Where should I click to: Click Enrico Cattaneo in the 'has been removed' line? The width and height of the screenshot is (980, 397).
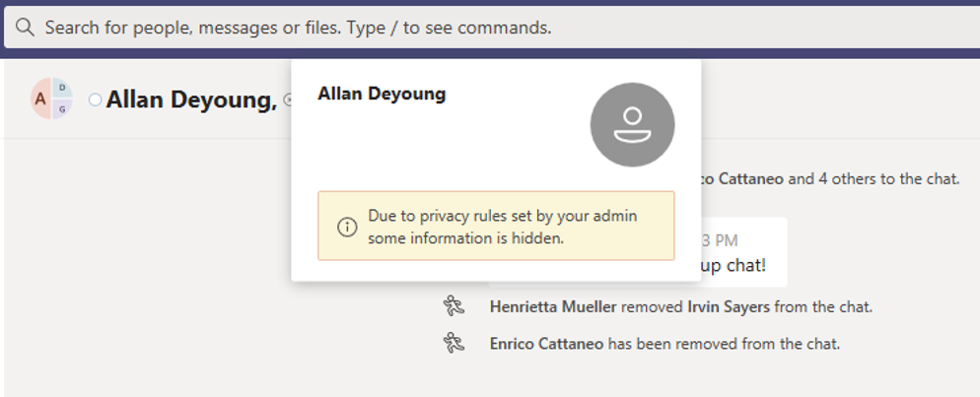546,344
